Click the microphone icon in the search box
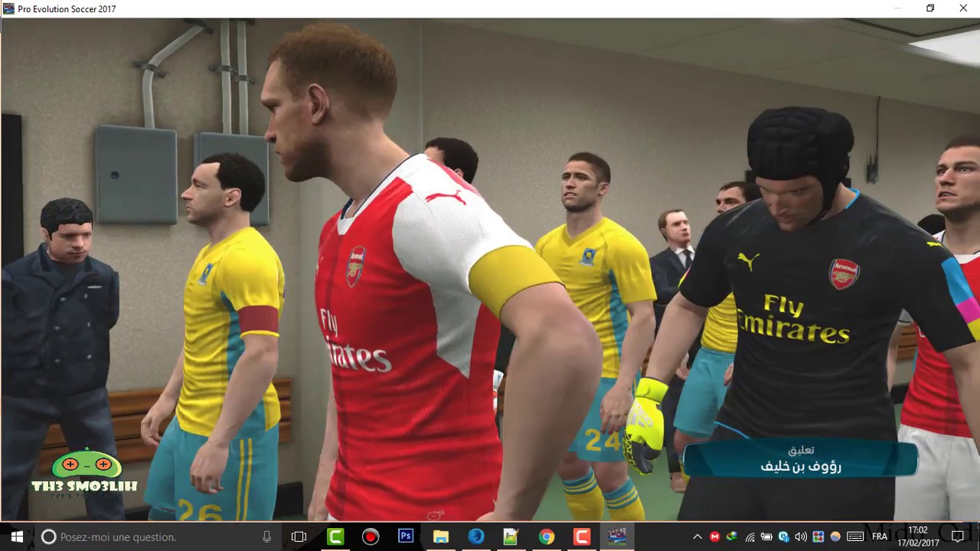Screen dimensions: 980x551 [266, 537]
